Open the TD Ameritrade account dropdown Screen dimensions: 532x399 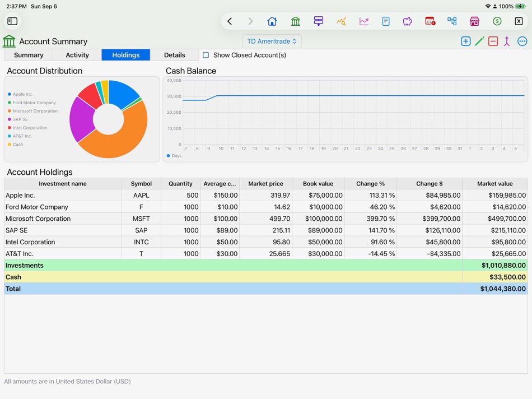tap(272, 41)
